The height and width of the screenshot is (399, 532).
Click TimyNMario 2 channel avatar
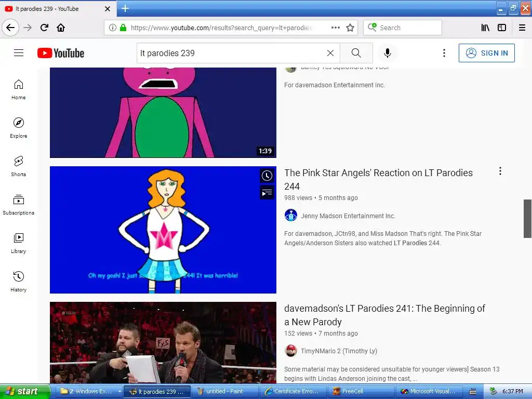click(x=291, y=351)
